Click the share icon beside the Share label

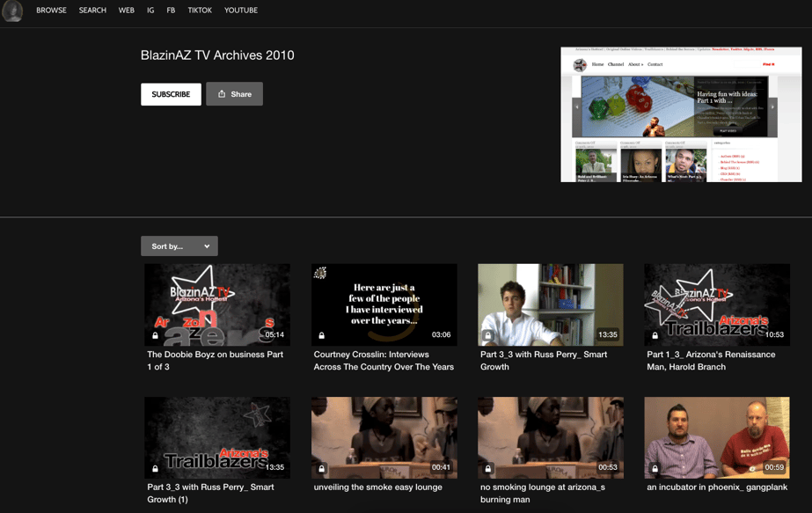(x=222, y=94)
